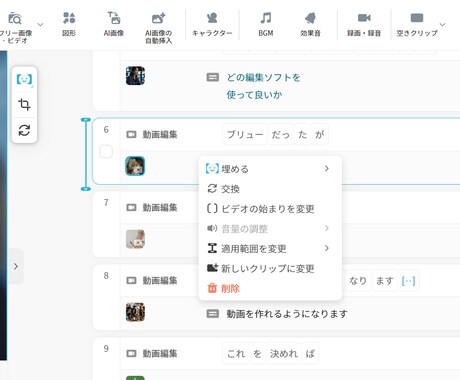Select the word 決めれ in scene 9
Image resolution: width=460 pixels, height=380 pixels.
point(284,353)
